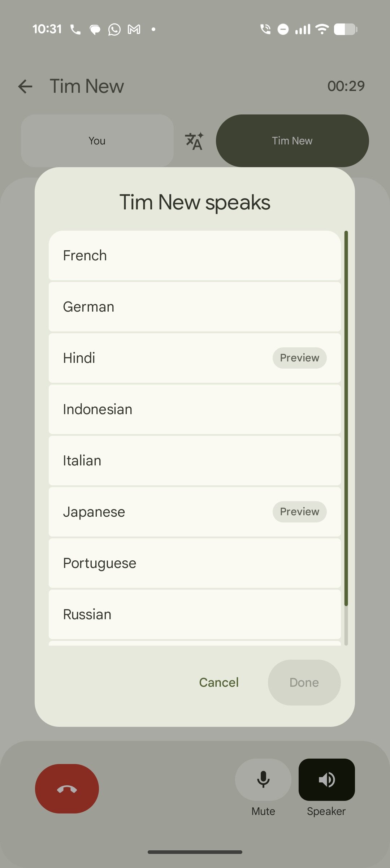Pick Indonesian from the list

[195, 409]
